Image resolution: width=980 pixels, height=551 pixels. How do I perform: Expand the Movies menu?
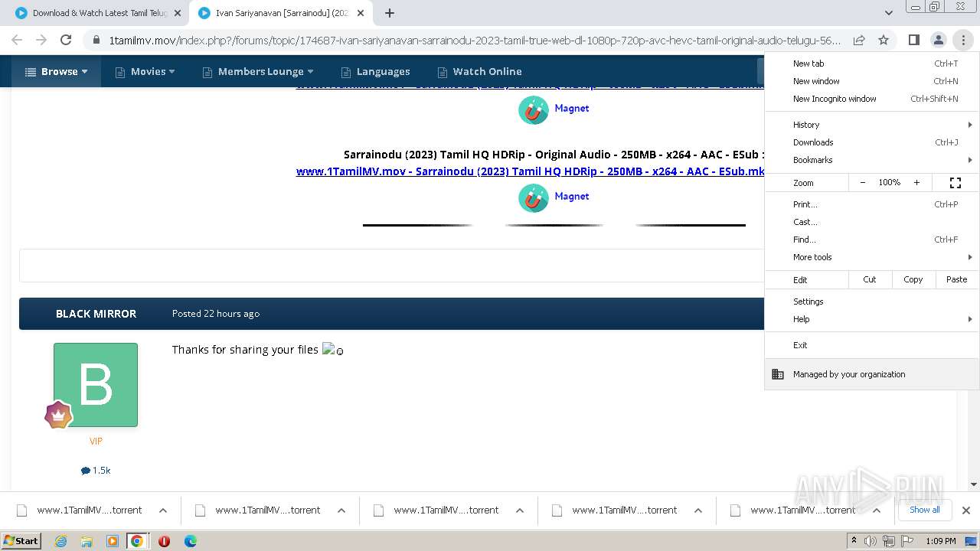point(145,71)
